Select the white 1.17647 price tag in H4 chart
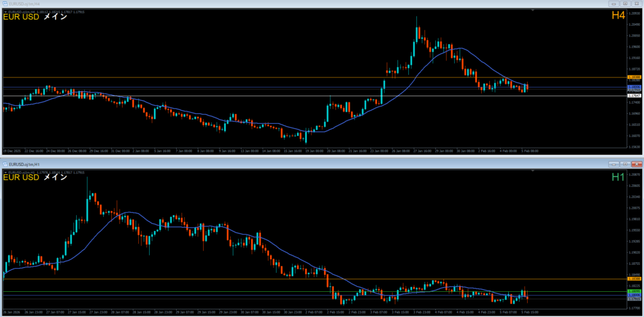Viewport: 644px width, 317px height. 634,96
